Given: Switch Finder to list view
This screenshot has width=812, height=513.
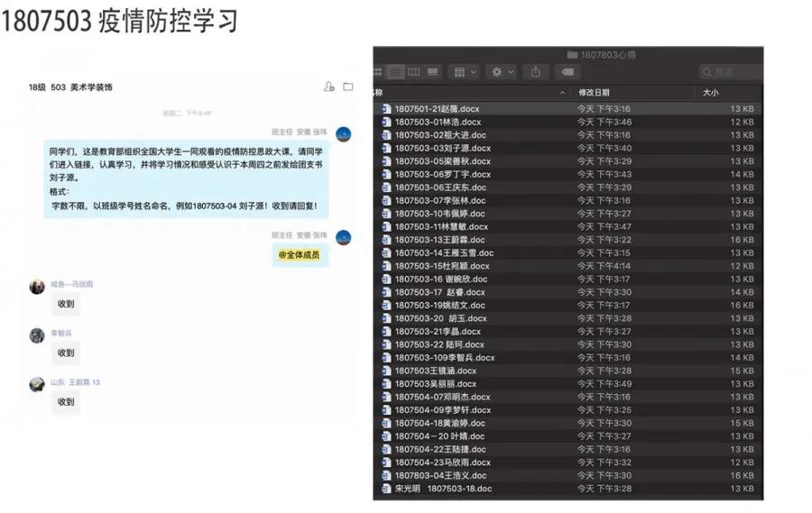Looking at the screenshot, I should [x=397, y=72].
